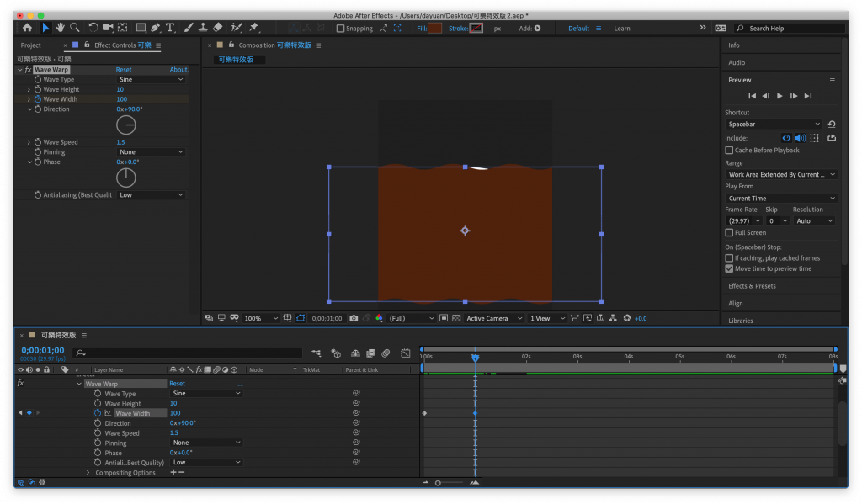Click Reset for Wave Warp in Effect Controls
The image size is (862, 504).
124,70
